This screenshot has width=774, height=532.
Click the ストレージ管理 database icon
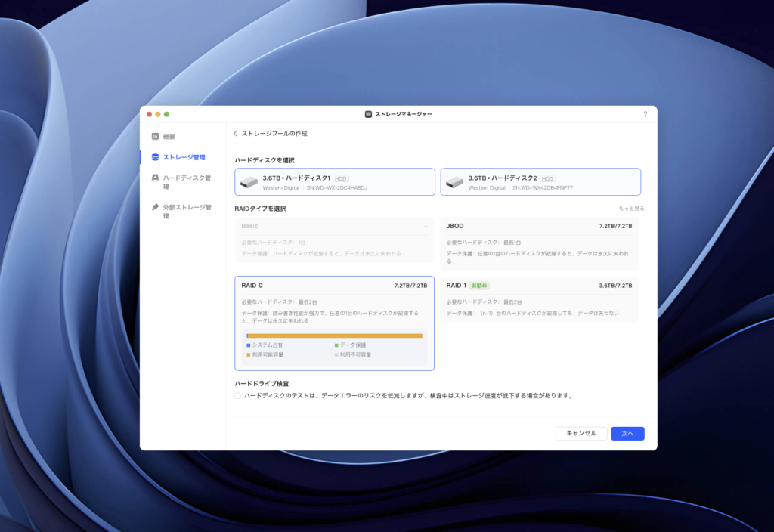(x=155, y=157)
